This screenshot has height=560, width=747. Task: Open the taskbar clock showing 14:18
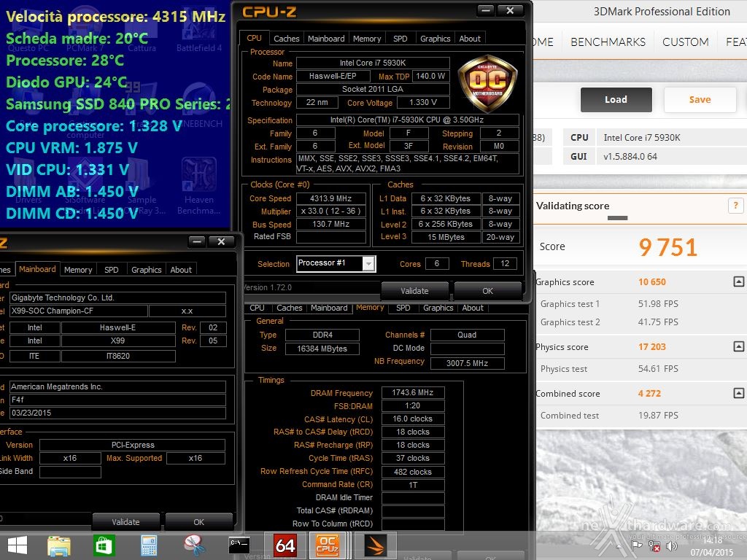click(712, 540)
